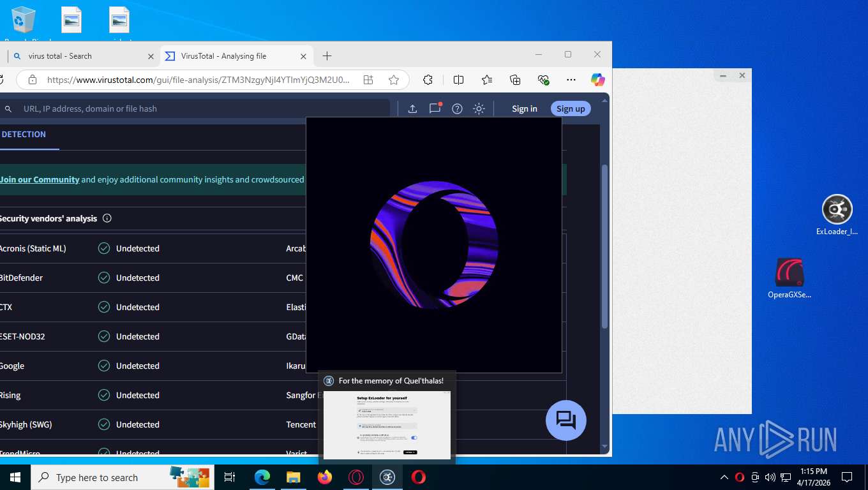Close the virus total - Search tab
This screenshot has width=868, height=490.
coord(151,56)
